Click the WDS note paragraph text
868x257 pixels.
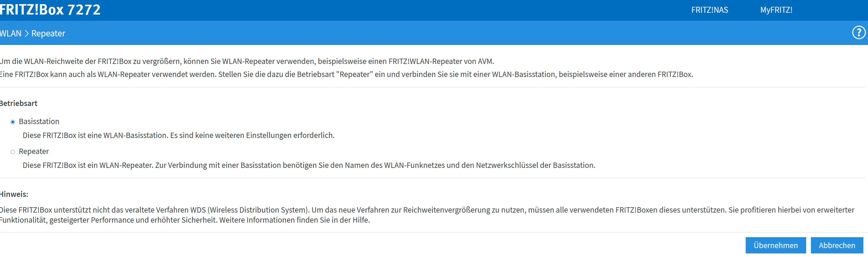(427, 215)
